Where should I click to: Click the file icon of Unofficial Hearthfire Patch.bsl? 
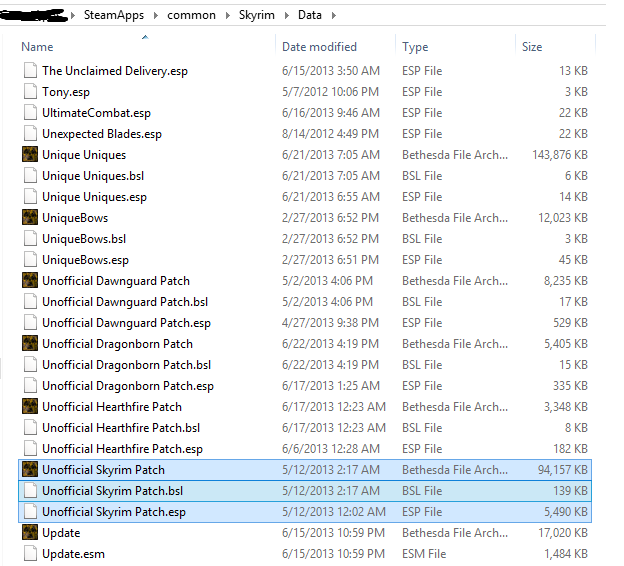click(30, 427)
